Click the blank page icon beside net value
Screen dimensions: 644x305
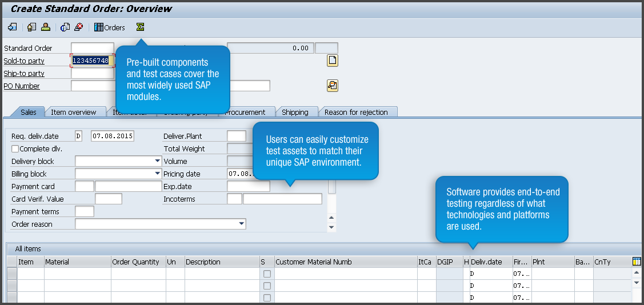click(332, 61)
